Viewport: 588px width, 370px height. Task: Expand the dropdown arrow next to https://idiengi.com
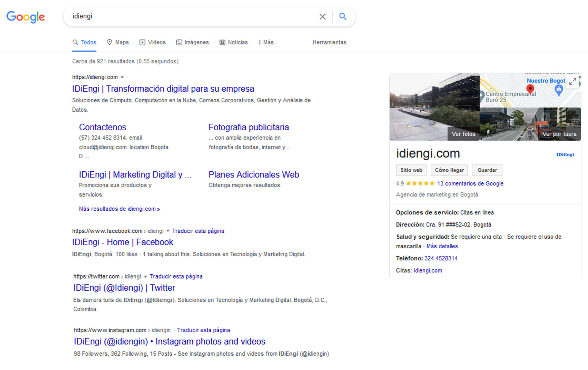pyautogui.click(x=122, y=77)
